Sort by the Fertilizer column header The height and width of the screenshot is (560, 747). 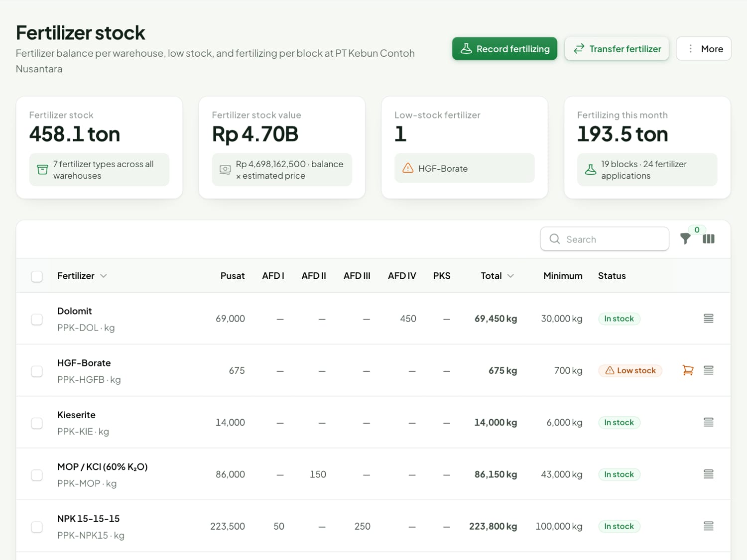pyautogui.click(x=82, y=276)
